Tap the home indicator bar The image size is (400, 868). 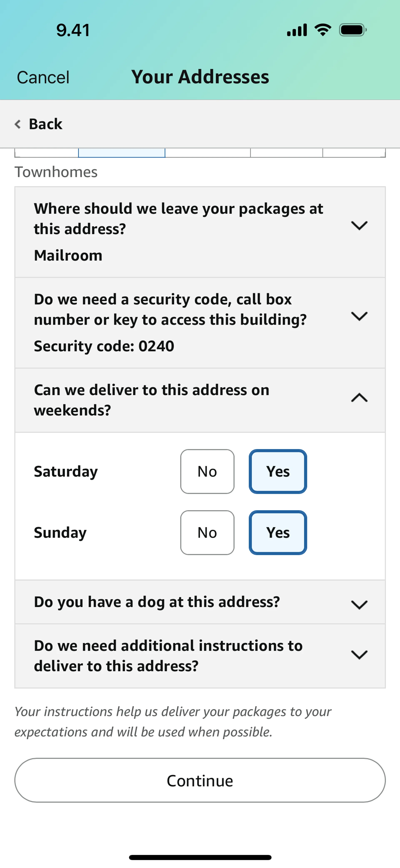click(x=200, y=857)
